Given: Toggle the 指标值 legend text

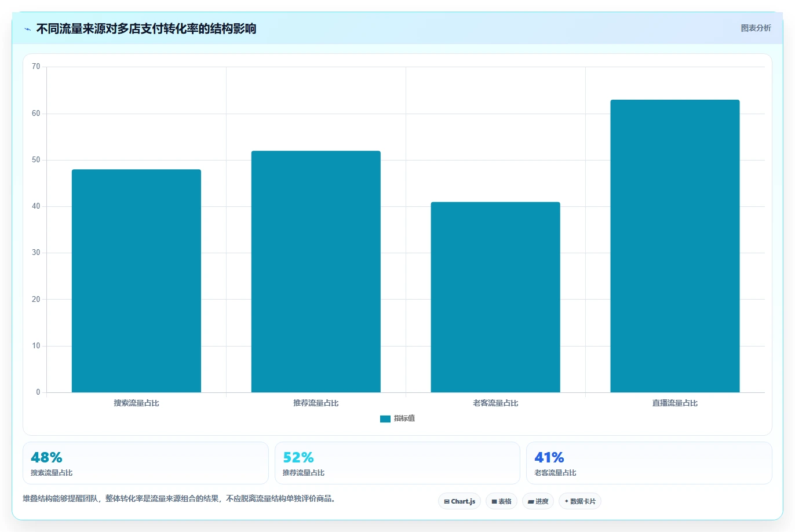Looking at the screenshot, I should 404,418.
